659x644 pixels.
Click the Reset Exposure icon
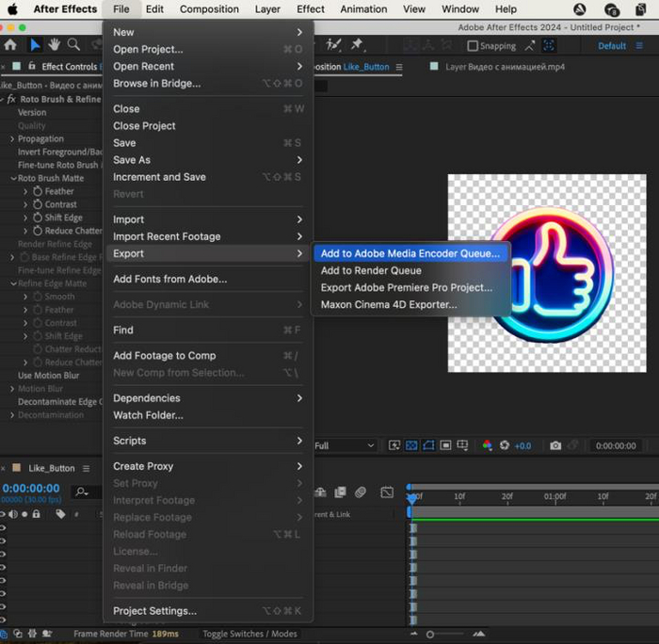click(x=505, y=445)
